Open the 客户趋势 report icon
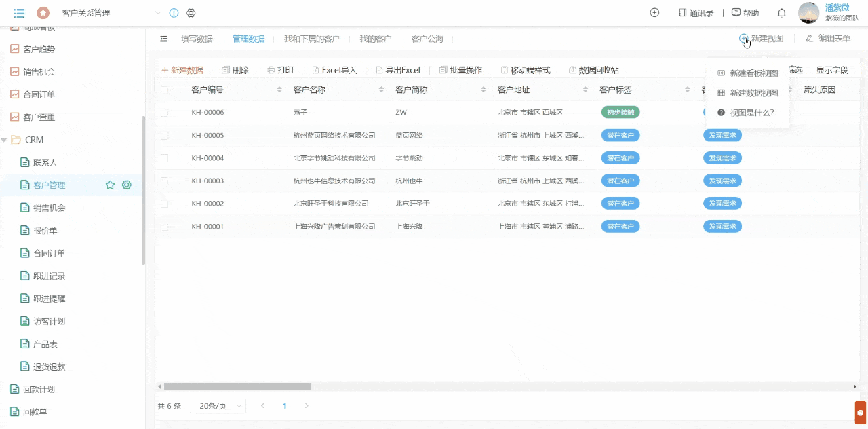This screenshot has width=868, height=429. 15,49
